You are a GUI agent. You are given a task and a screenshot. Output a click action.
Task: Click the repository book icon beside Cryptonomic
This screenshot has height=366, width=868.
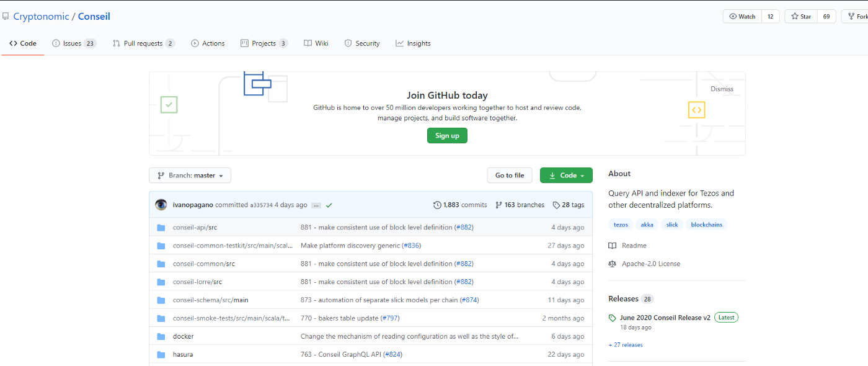click(6, 17)
